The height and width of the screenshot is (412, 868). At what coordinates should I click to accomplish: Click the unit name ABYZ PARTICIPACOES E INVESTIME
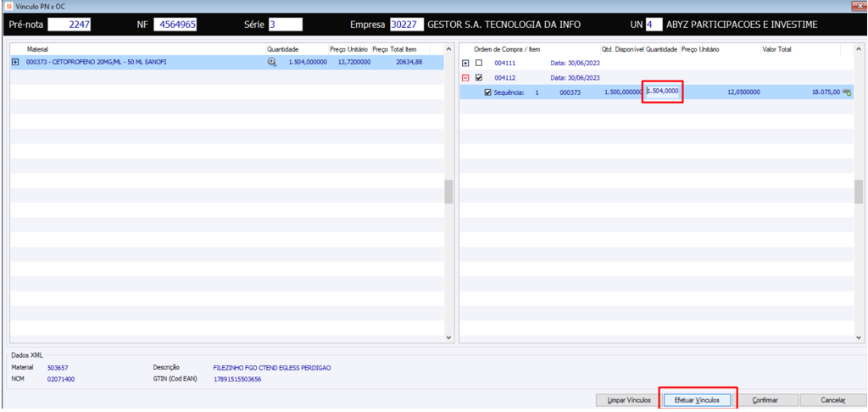click(742, 25)
